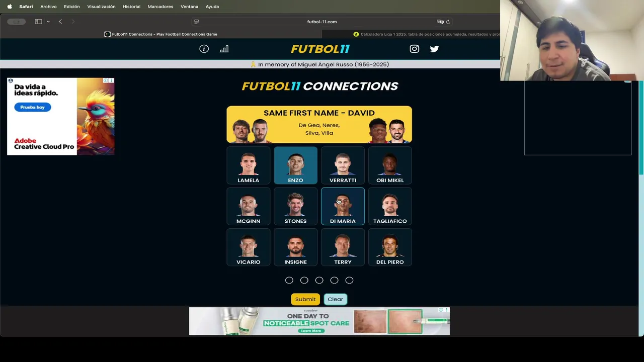Open the Marcadores menu
Screen dimensions: 644x362
pos(160,7)
